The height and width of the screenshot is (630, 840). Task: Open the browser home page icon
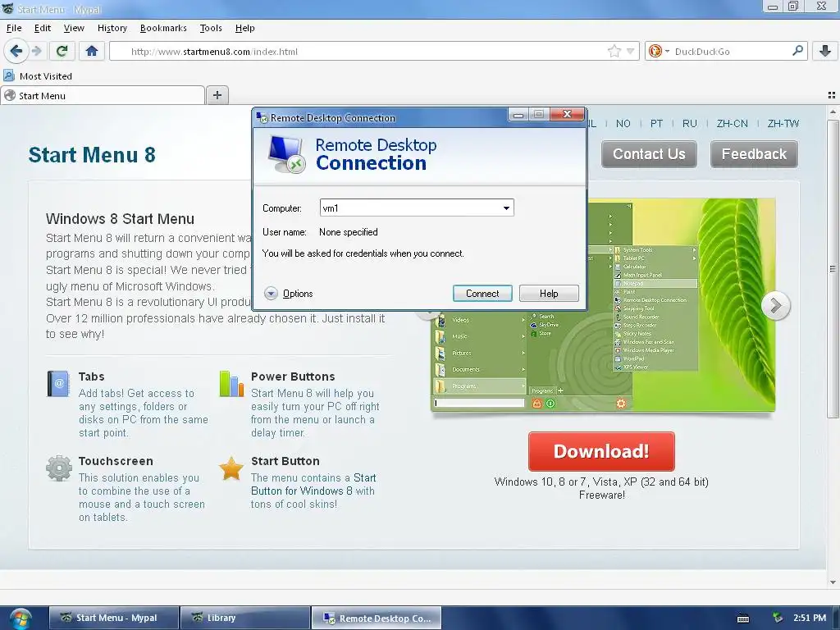[x=92, y=51]
